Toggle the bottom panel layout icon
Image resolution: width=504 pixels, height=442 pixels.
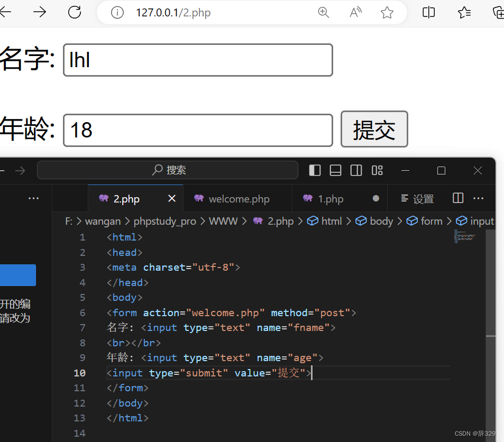pyautogui.click(x=335, y=170)
